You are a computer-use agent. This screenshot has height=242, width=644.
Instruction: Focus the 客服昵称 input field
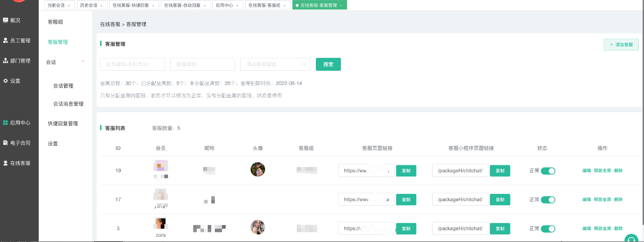click(x=202, y=64)
